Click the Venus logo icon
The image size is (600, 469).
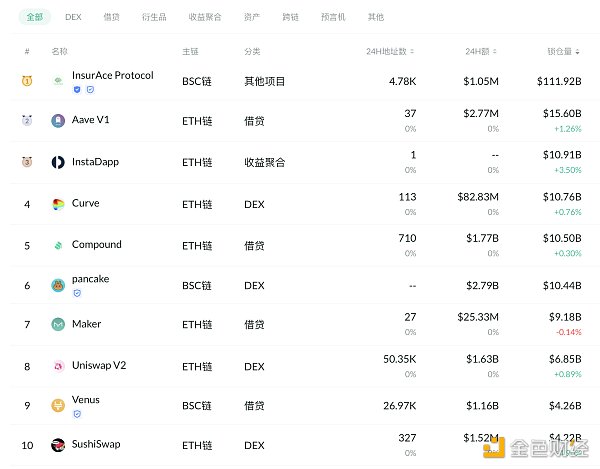coord(58,406)
